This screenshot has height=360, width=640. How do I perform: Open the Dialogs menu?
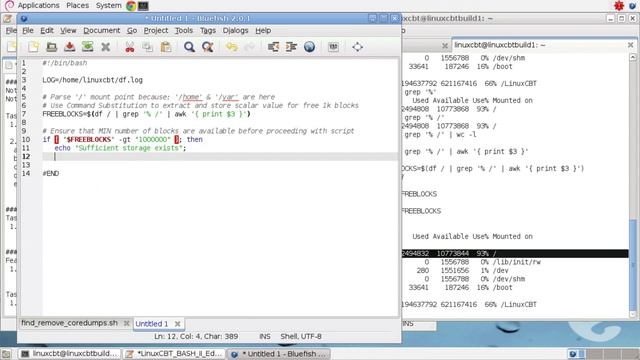click(x=236, y=31)
